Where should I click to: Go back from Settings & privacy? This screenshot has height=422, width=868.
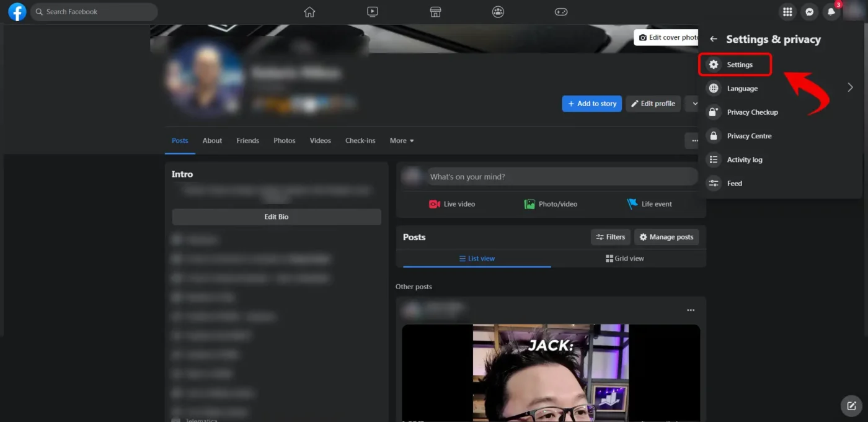[x=714, y=39]
